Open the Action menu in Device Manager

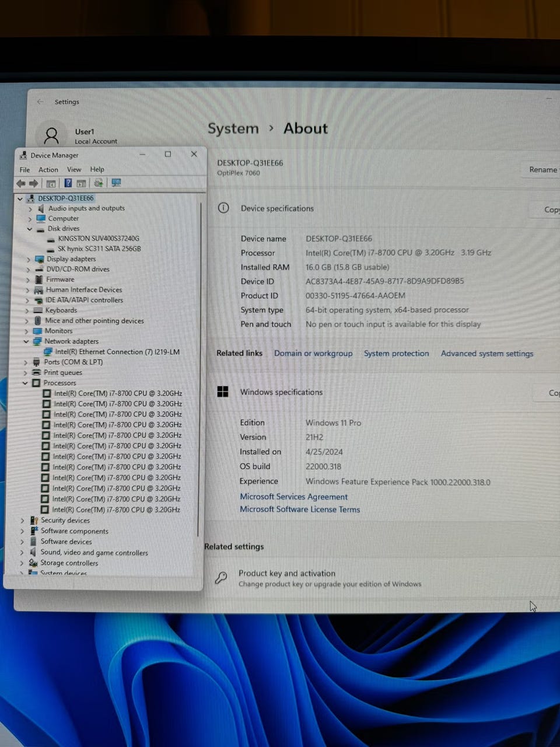click(x=48, y=170)
